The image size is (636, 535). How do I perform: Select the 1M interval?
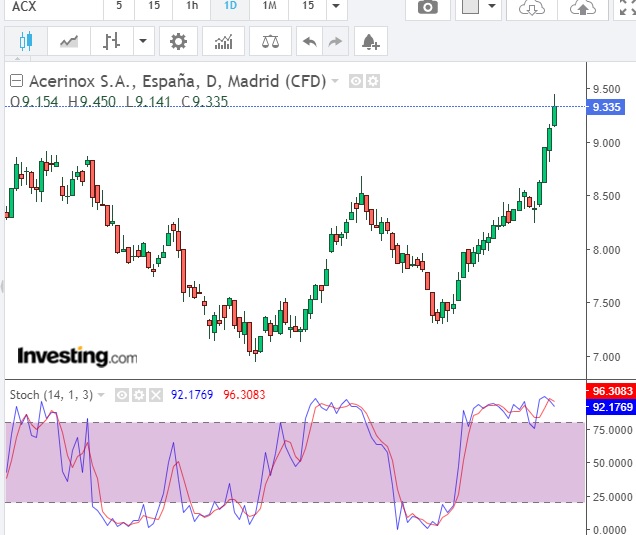pyautogui.click(x=269, y=6)
